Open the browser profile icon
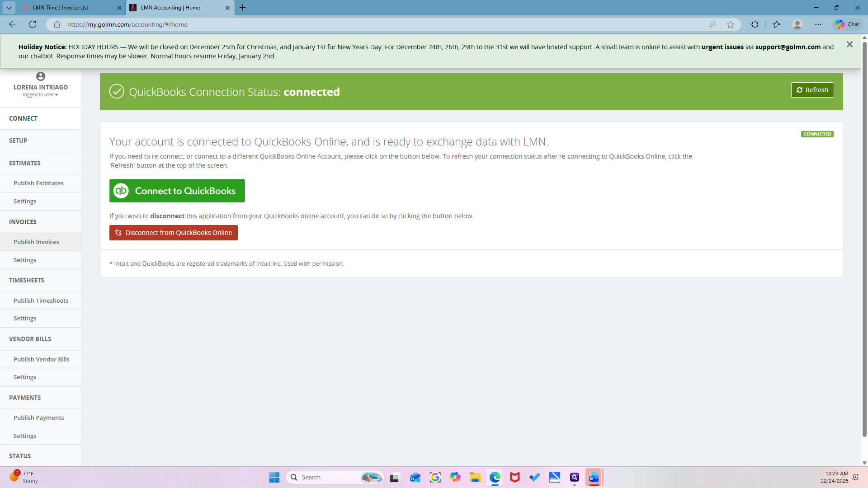Image resolution: width=868 pixels, height=488 pixels. [x=797, y=24]
